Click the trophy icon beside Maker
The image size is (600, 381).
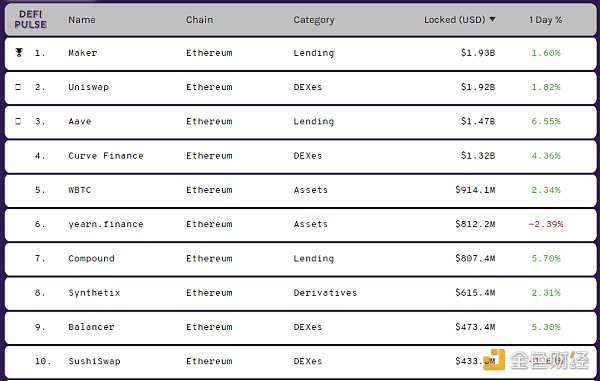point(19,52)
